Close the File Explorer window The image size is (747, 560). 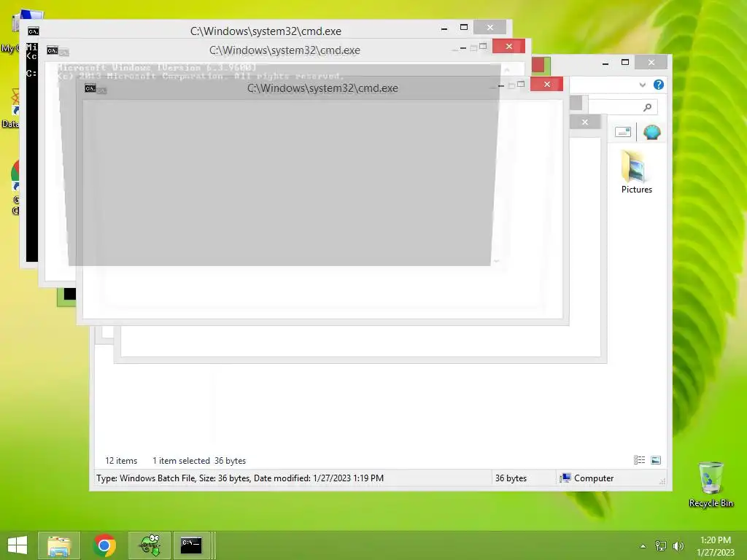tap(651, 63)
